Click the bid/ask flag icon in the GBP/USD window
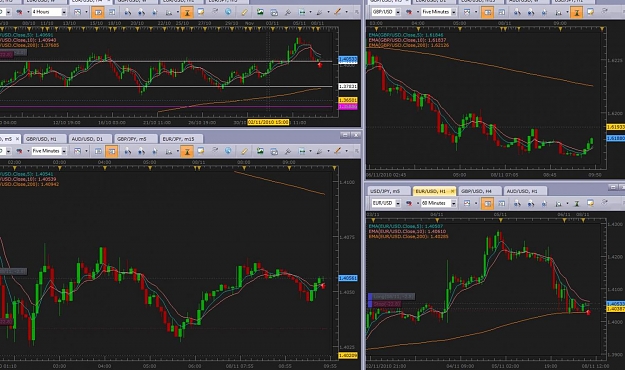The width and height of the screenshot is (625, 370). 409,12
